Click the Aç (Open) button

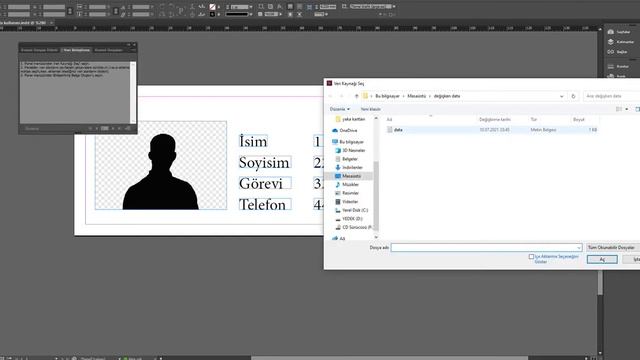(602, 259)
